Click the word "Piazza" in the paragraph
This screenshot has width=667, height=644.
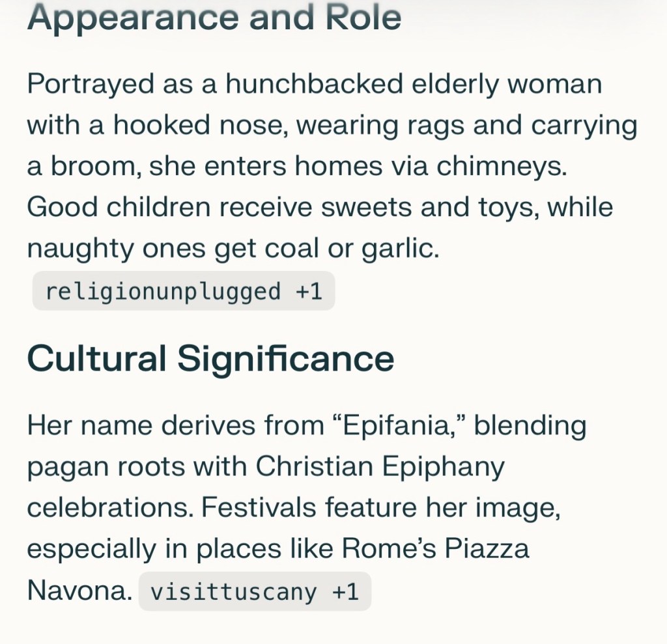point(487,549)
